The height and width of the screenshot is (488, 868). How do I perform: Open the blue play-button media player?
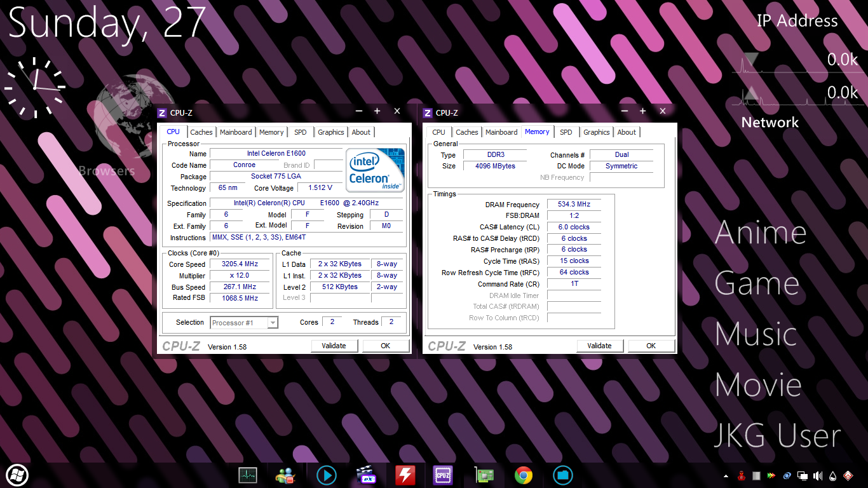click(327, 475)
